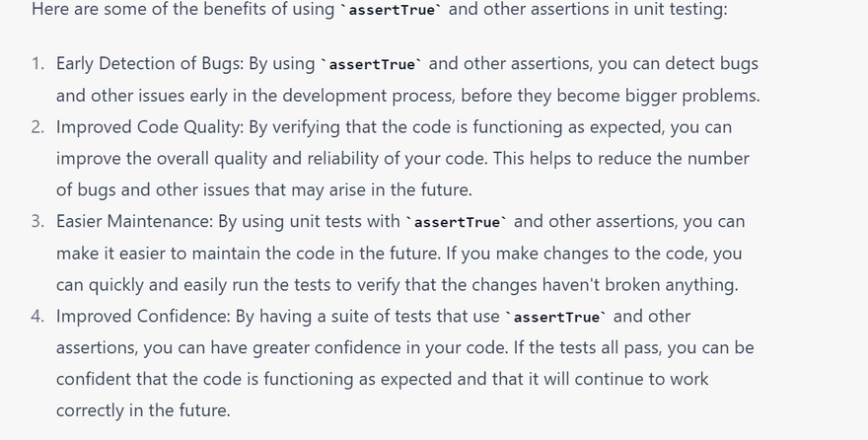Click the assertTrue code in the intro sentence

[x=393, y=10]
